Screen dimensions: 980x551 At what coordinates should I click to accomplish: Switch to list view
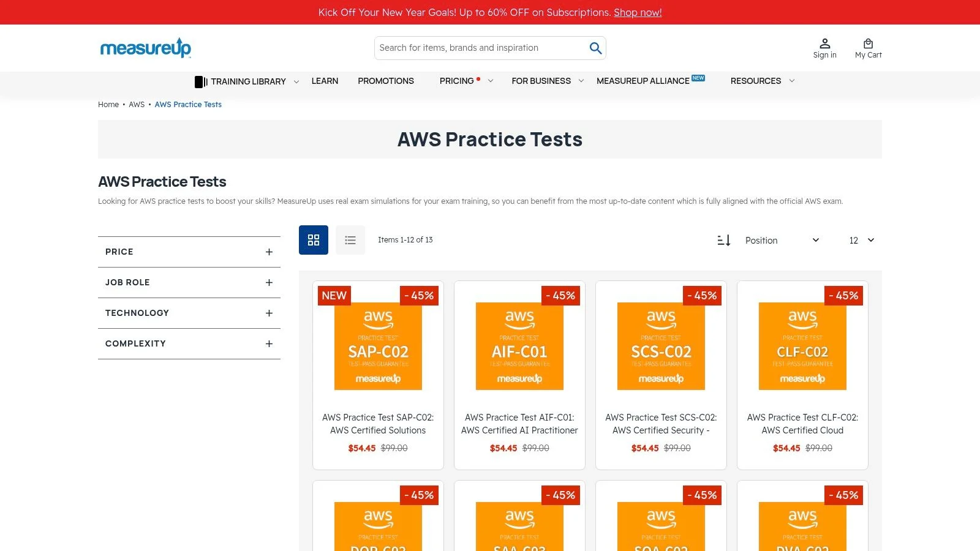pos(350,240)
